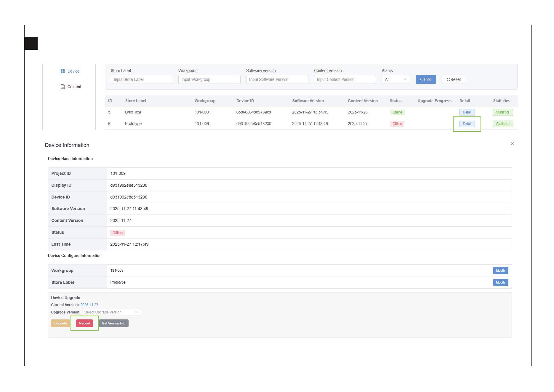Click the Online status badge for Lynx Test
The width and height of the screenshot is (554, 392).
(397, 112)
